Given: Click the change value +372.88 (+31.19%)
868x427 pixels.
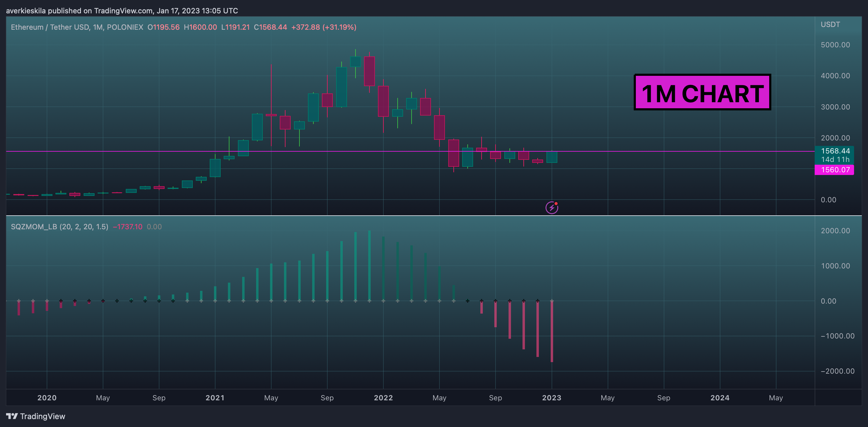Looking at the screenshot, I should pos(323,27).
